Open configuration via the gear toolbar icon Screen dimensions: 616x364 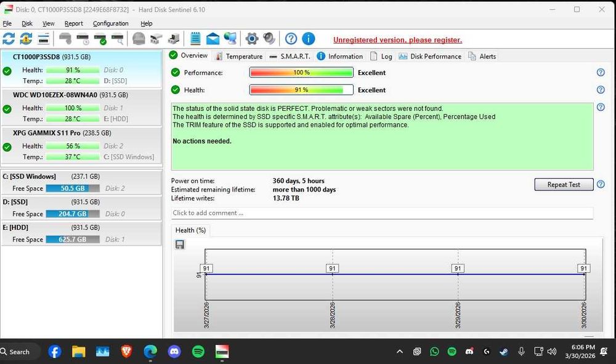click(x=252, y=38)
